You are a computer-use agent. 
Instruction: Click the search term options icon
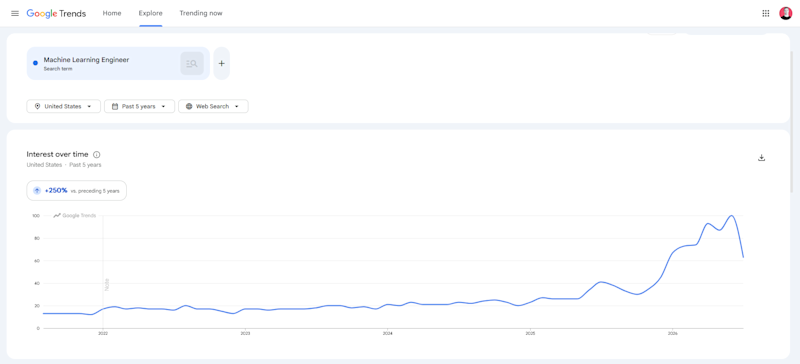(192, 63)
